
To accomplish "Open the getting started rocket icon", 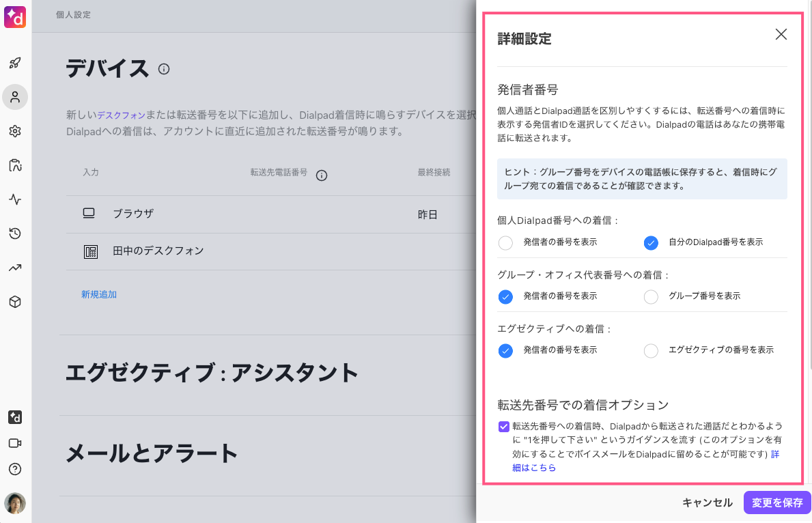I will (x=15, y=63).
